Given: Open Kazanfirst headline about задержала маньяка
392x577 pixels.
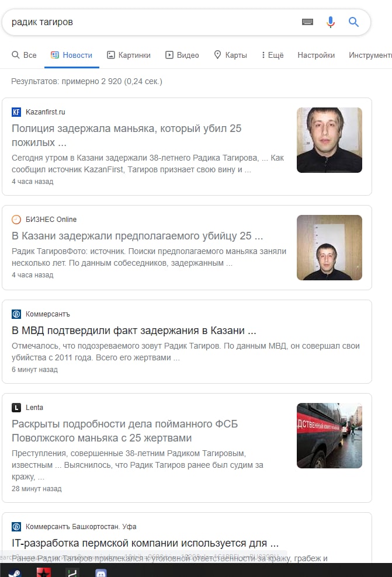Looking at the screenshot, I should click(x=127, y=135).
